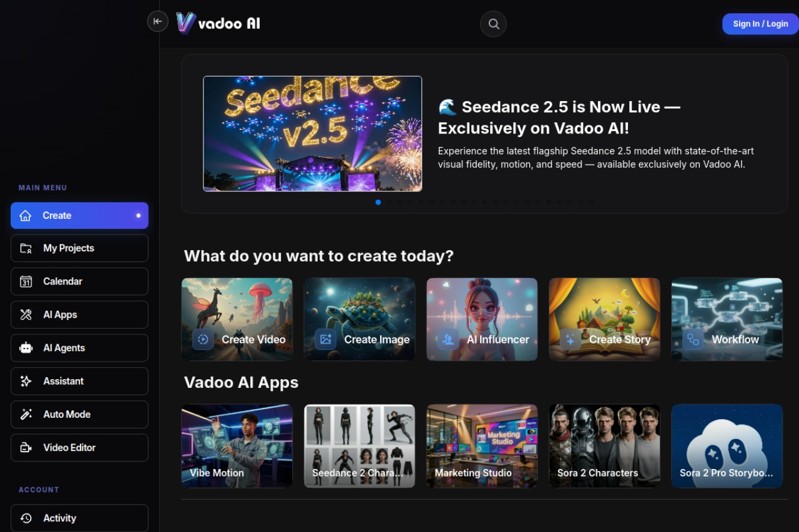The height and width of the screenshot is (532, 799).
Task: Switch to Auto Mode in the sidebar
Action: click(79, 414)
